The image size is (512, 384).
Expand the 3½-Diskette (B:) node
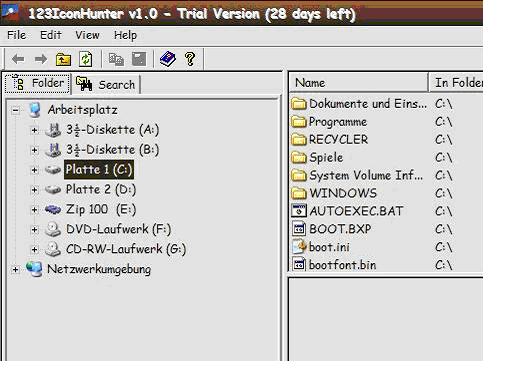(x=34, y=150)
